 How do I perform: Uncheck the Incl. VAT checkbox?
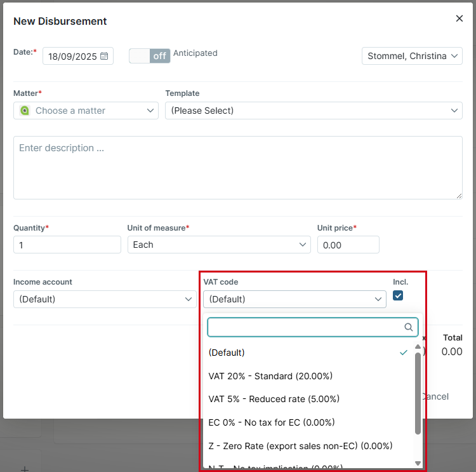pos(398,295)
